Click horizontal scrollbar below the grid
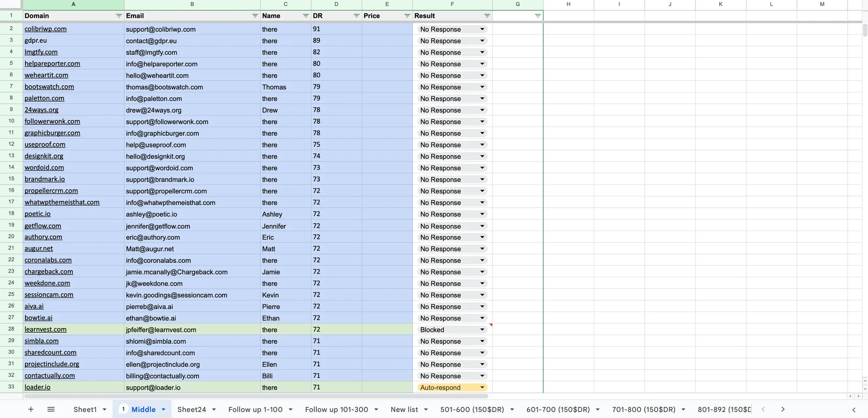 click(256, 396)
